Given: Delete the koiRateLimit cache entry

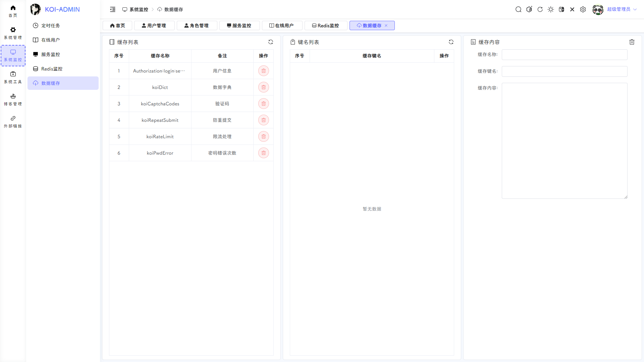Looking at the screenshot, I should (263, 136).
